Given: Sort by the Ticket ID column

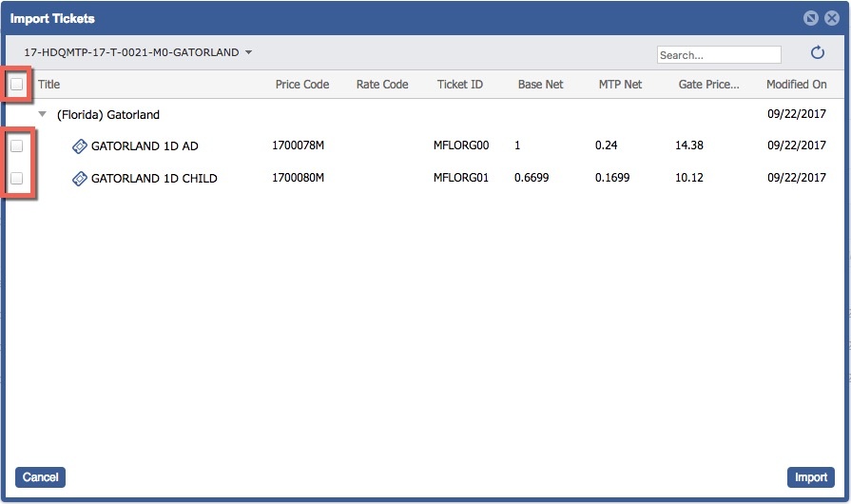Looking at the screenshot, I should tap(460, 85).
